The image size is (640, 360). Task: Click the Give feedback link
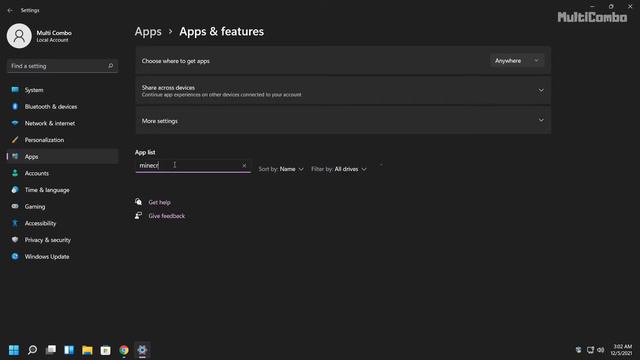[x=167, y=216]
